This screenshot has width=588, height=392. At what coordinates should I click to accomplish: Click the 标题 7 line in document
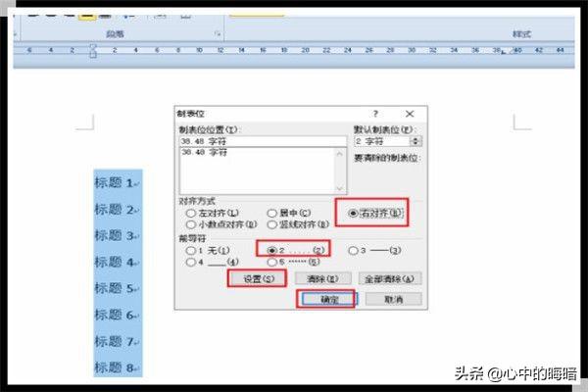(117, 341)
